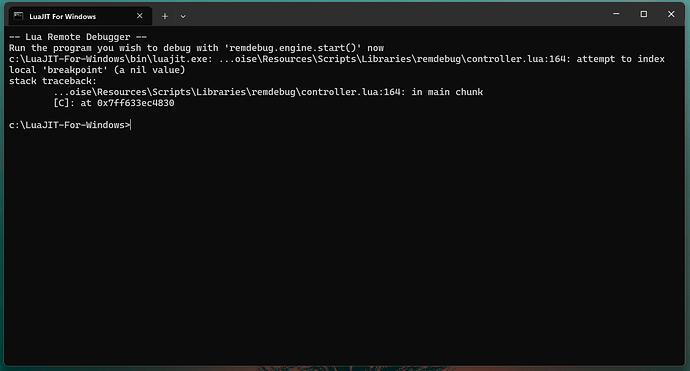Click the prompt after c:\LuaJIT-For-Windows>
The width and height of the screenshot is (690, 371).
click(131, 125)
